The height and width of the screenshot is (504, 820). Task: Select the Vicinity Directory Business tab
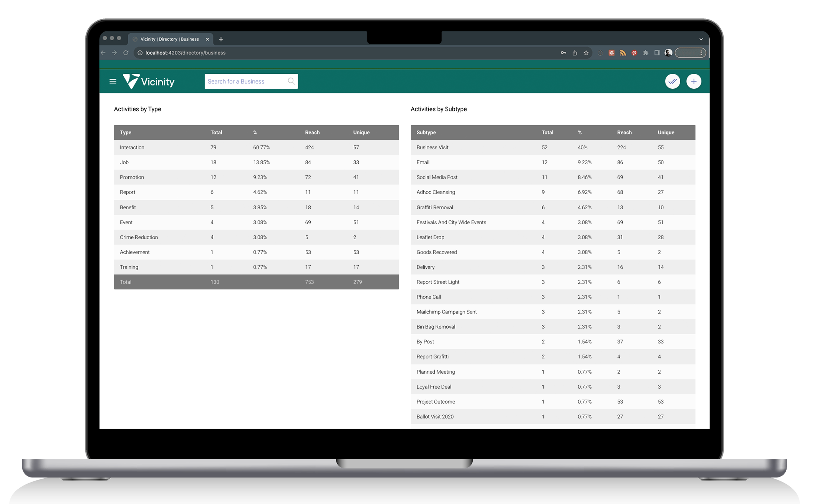(x=169, y=39)
